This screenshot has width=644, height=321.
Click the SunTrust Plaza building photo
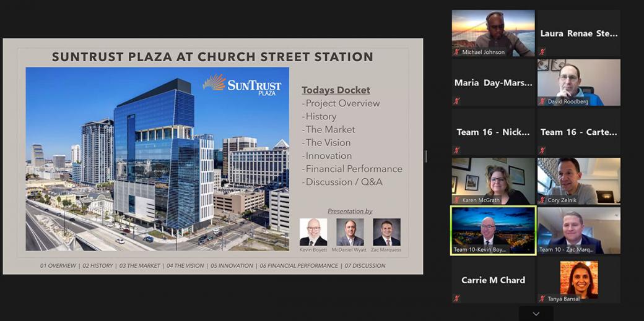[x=157, y=159]
